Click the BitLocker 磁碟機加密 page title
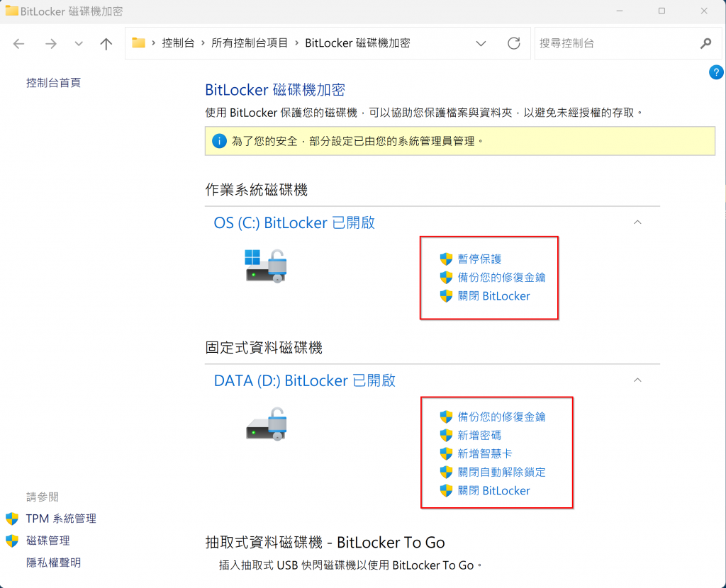This screenshot has width=726, height=588. pos(275,90)
